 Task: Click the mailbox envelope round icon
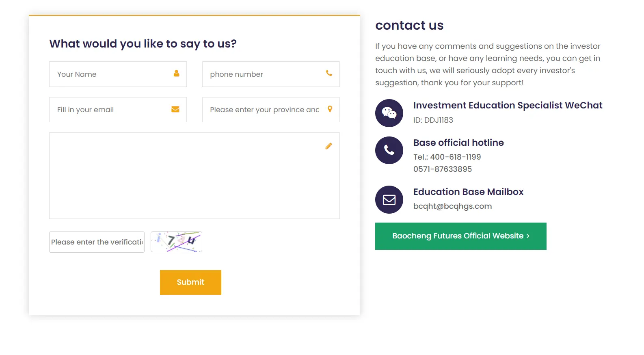point(389,199)
